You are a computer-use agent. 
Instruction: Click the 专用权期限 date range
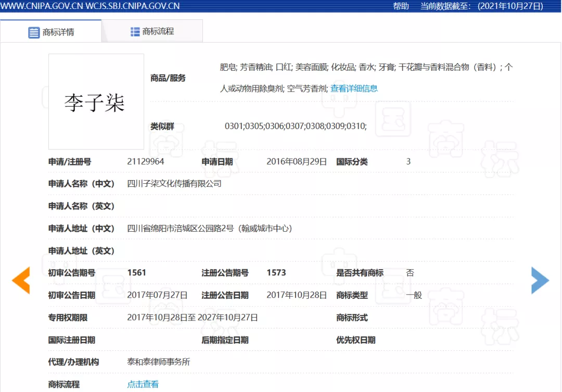[x=193, y=318]
